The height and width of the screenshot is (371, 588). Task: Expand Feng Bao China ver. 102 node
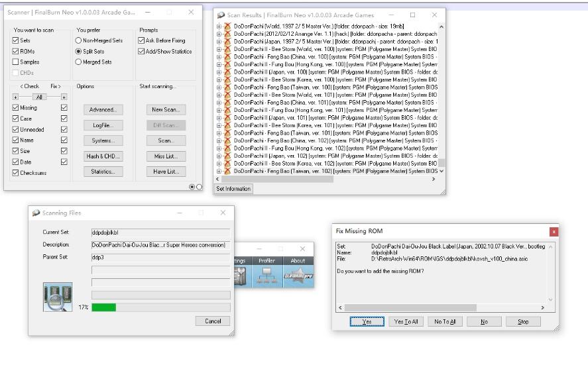[219, 140]
